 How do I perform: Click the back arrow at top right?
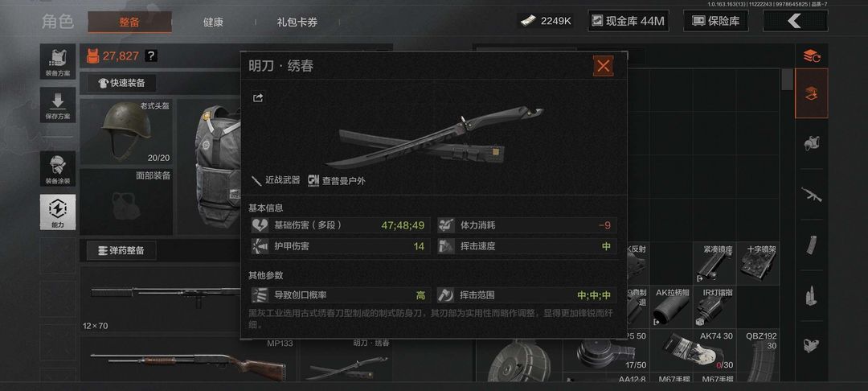(x=795, y=21)
